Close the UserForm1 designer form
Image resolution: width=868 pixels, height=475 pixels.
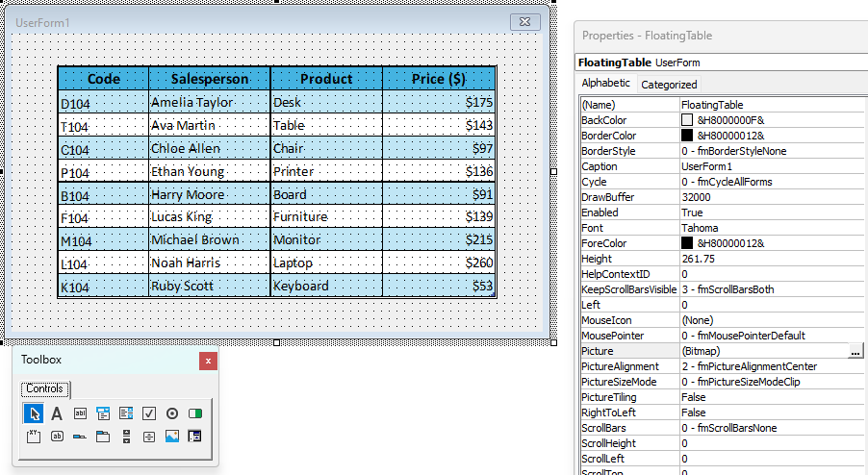[524, 21]
